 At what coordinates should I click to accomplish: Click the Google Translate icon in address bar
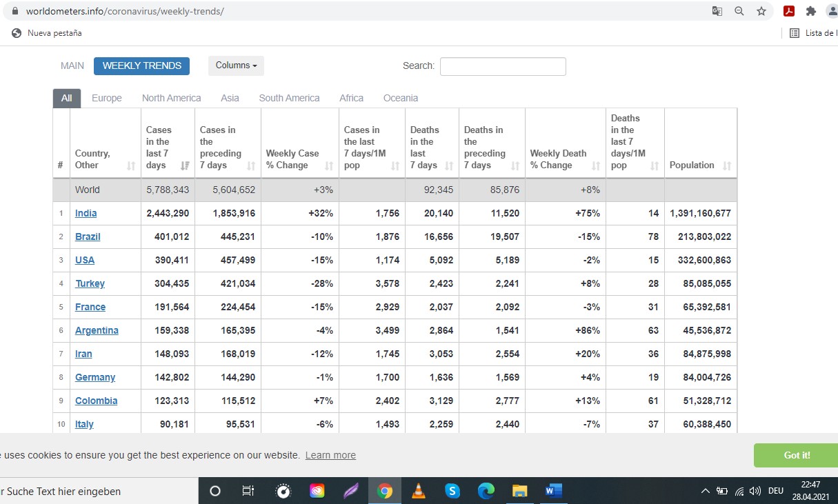click(x=717, y=11)
